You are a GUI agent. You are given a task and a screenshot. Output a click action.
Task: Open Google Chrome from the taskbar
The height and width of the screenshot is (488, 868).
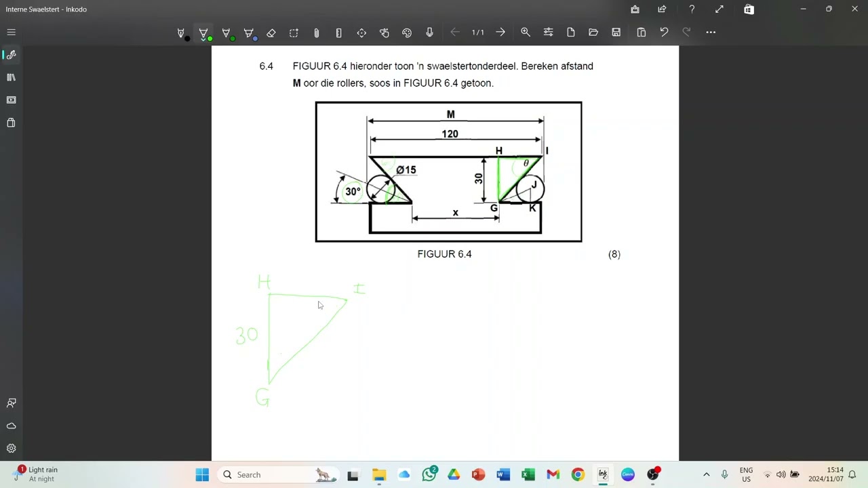tap(578, 475)
